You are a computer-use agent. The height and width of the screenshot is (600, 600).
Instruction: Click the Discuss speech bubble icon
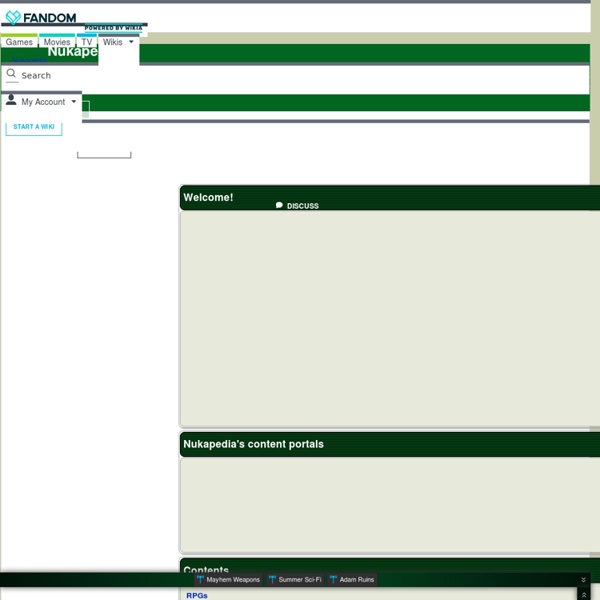click(279, 205)
